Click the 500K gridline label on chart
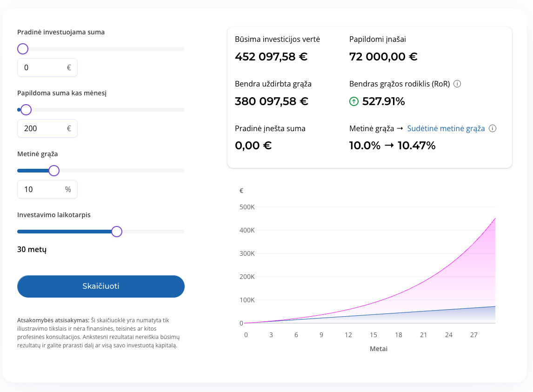Screen dimensions: 533x392 tap(247, 207)
